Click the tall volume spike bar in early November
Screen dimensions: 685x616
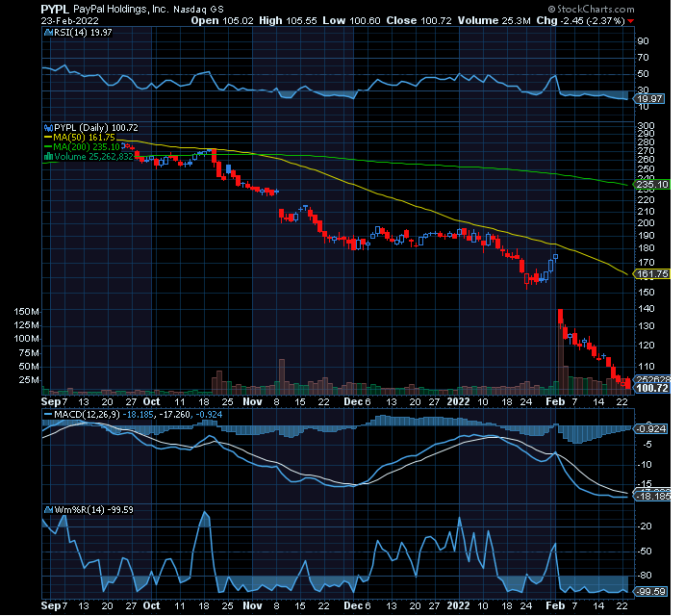(x=282, y=376)
